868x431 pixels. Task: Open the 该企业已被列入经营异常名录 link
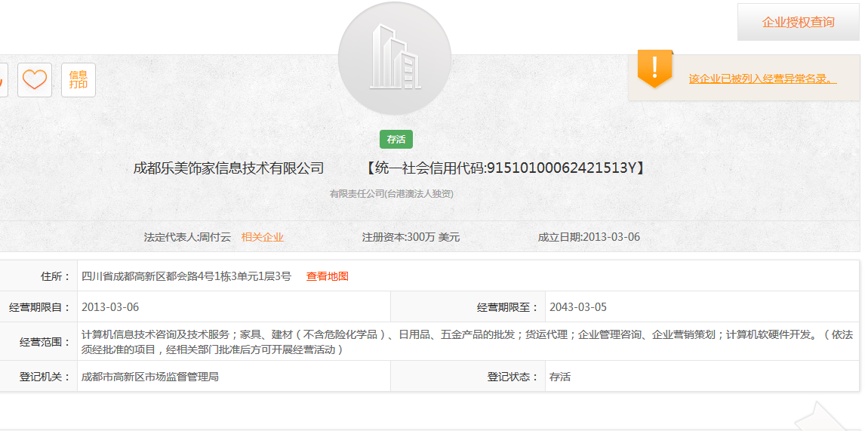(762, 79)
